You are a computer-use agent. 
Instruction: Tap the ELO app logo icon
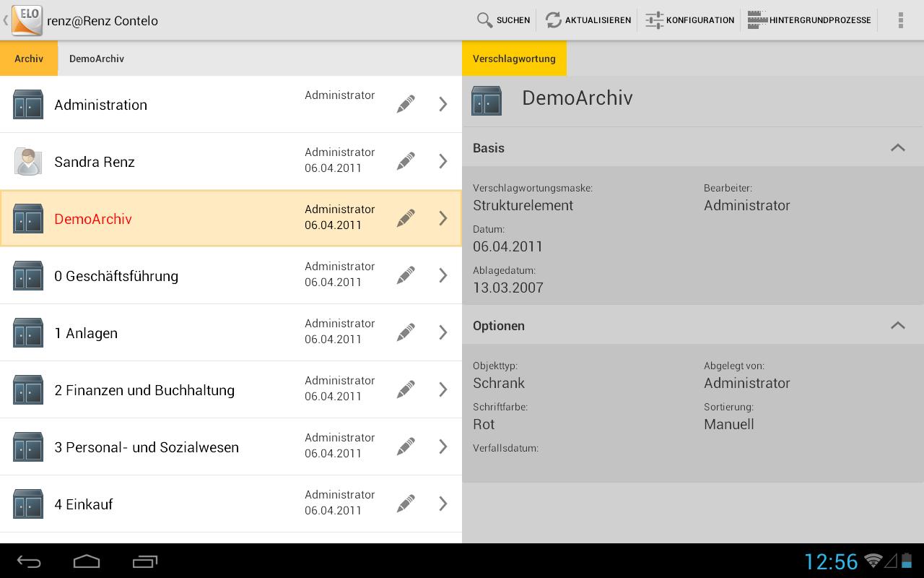pyautogui.click(x=27, y=20)
